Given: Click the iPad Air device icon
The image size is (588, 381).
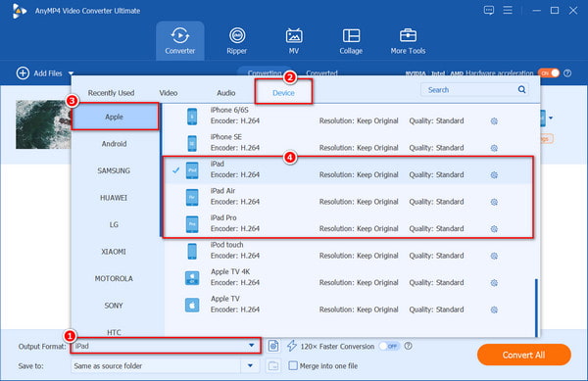Looking at the screenshot, I should 192,198.
